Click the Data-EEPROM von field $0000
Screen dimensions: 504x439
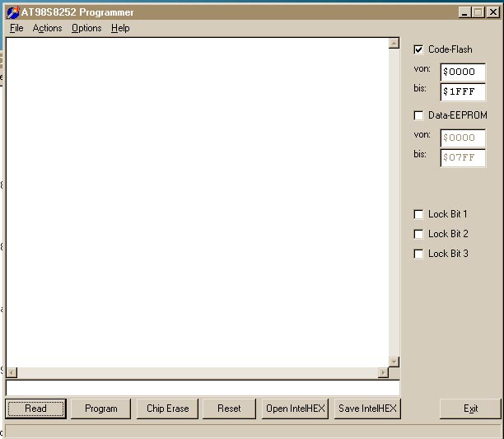[x=463, y=138]
